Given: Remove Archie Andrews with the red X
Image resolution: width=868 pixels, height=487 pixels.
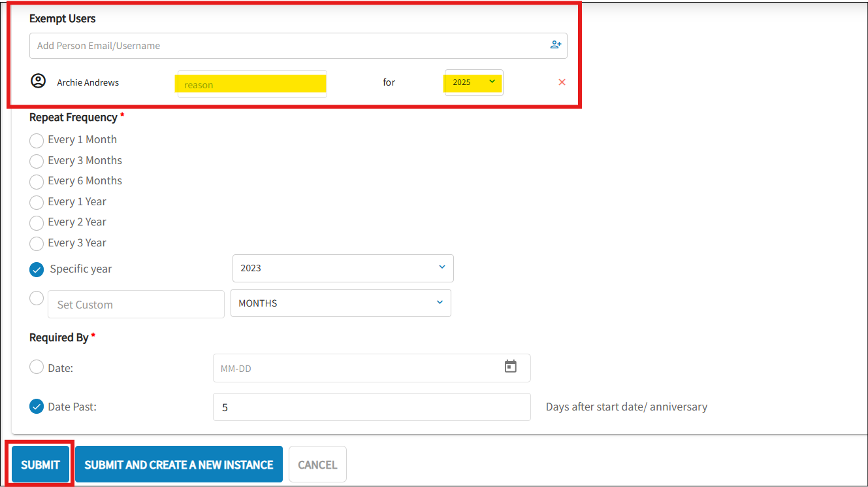Looking at the screenshot, I should 562,82.
